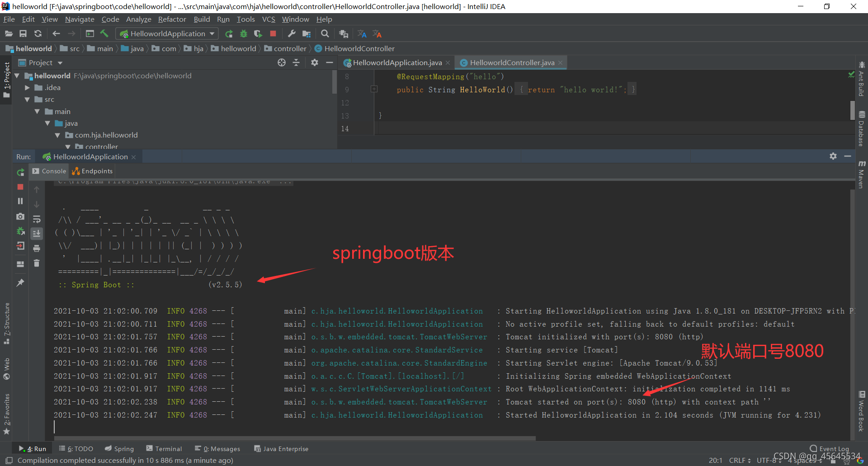Clear console with the trash icon
868x466 pixels.
pyautogui.click(x=37, y=263)
